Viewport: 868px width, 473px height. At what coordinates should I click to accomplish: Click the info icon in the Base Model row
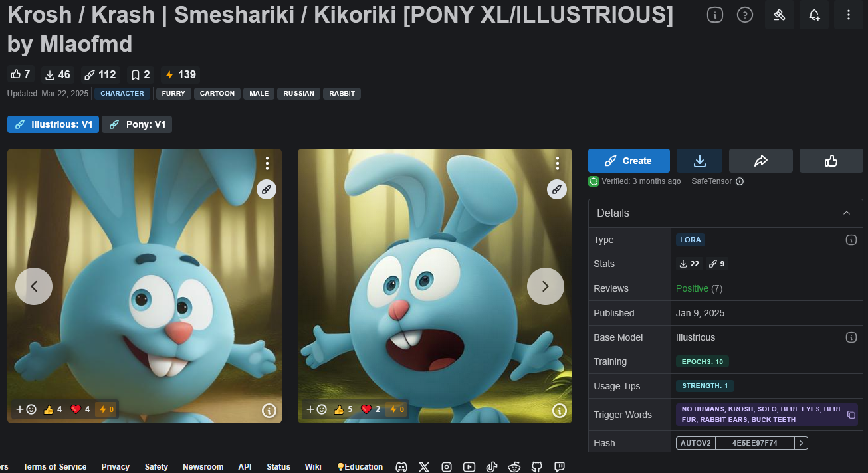click(x=851, y=337)
